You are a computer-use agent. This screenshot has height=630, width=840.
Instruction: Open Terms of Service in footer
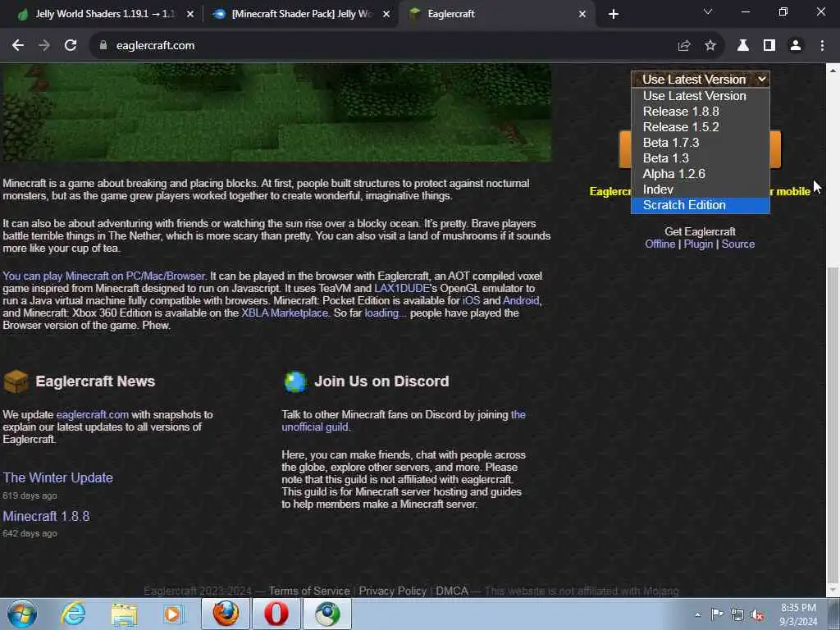click(x=309, y=591)
